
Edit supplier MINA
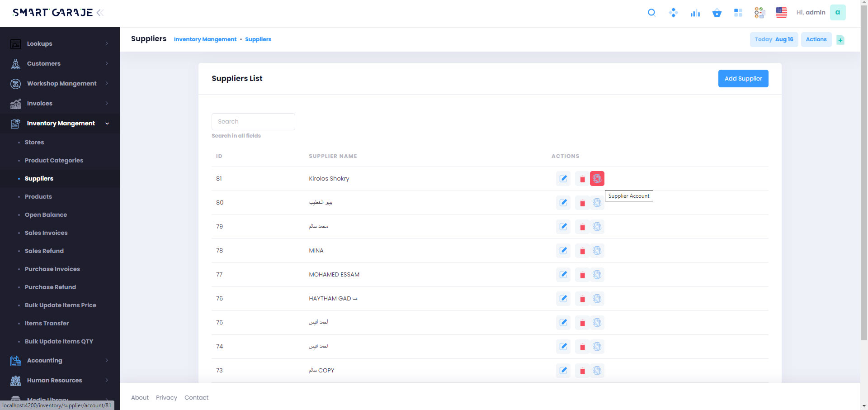(563, 251)
